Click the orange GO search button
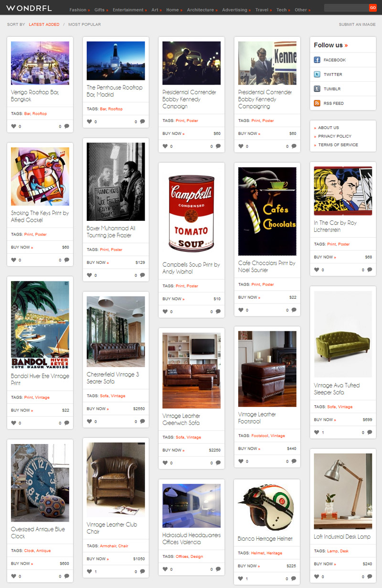382x588 pixels. [x=372, y=8]
